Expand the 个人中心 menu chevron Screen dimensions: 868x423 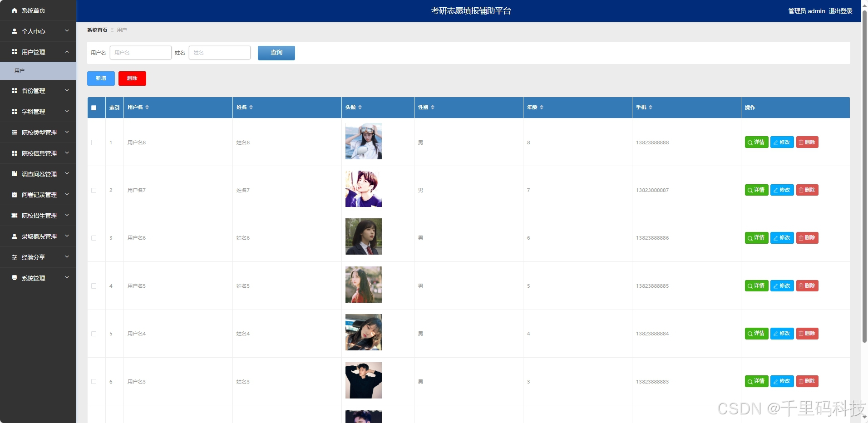pyautogui.click(x=67, y=31)
